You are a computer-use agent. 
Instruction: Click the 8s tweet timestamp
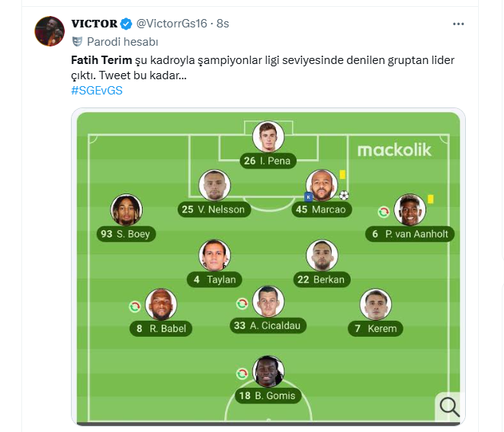point(223,24)
